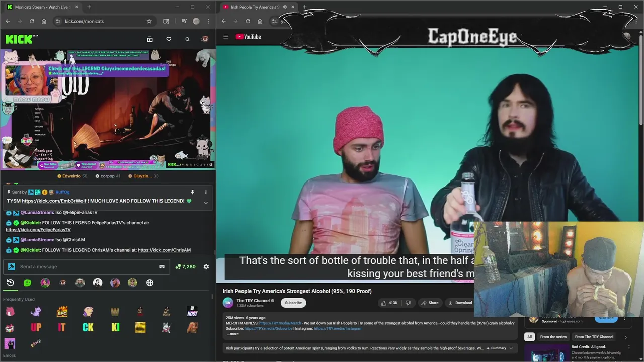Open Kick profile avatar menu

coord(205,39)
